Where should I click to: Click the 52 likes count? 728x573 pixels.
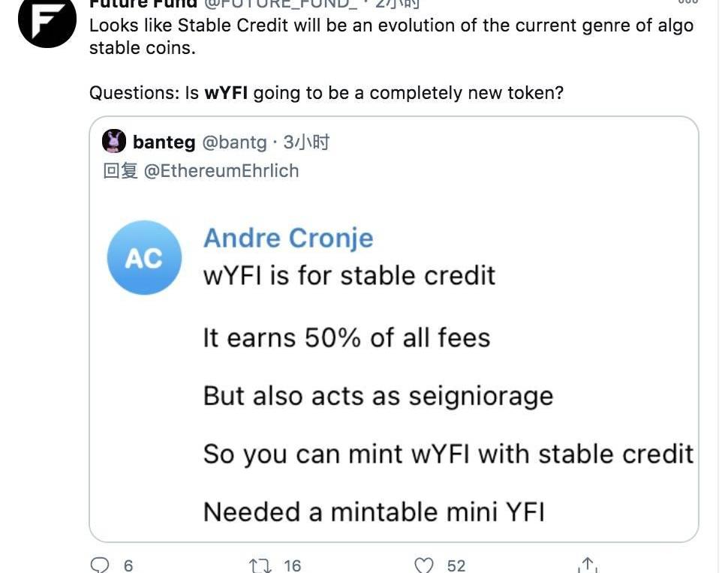click(x=456, y=565)
